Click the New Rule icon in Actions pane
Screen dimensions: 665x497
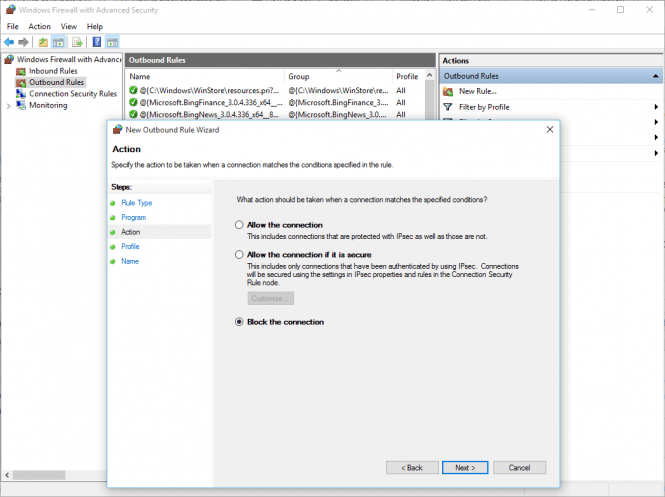pos(449,91)
